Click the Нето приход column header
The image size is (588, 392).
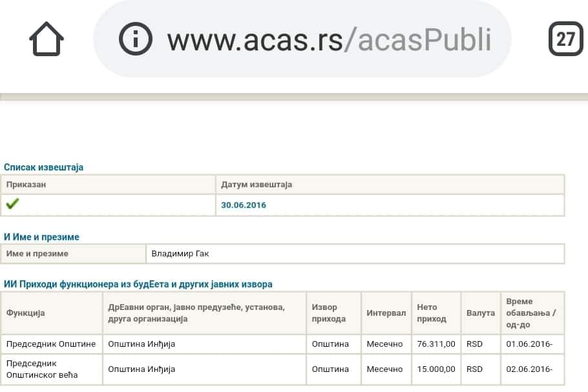436,313
